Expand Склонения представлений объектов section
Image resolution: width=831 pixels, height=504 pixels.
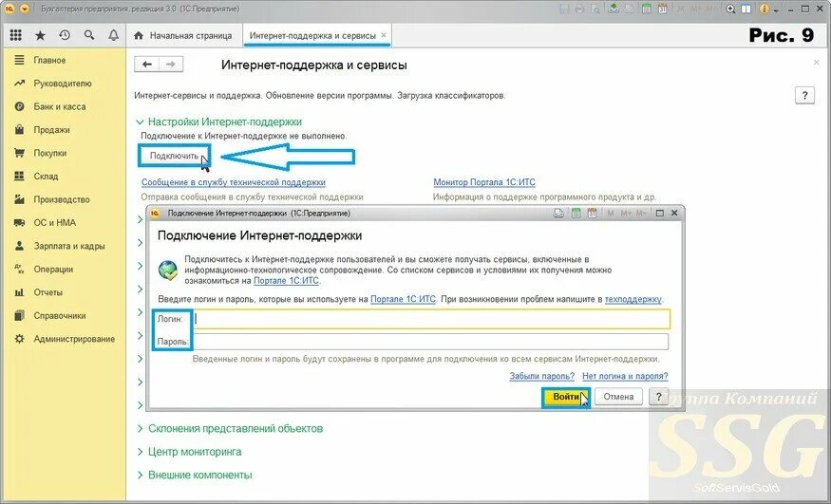(230, 428)
